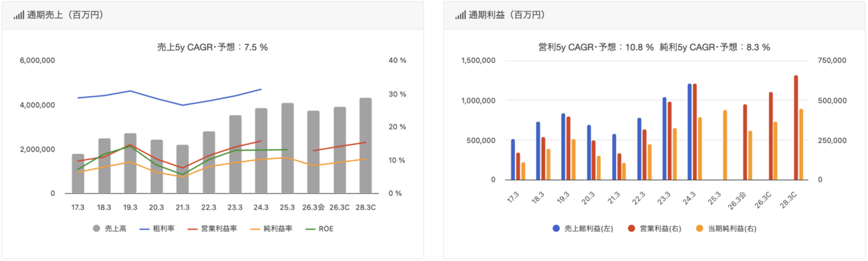
Task: Click the 売上5y CAGR·予想：7.5 % chart title
Action: [x=213, y=47]
